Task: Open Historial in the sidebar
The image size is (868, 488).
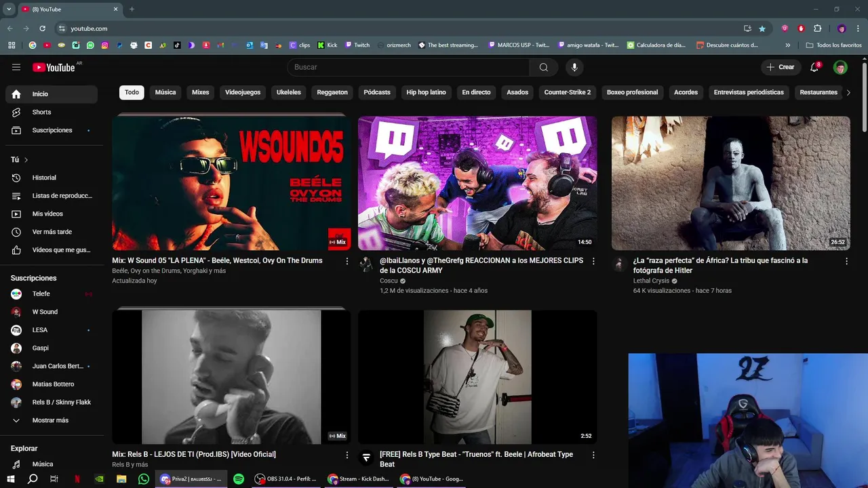Action: (x=52, y=178)
